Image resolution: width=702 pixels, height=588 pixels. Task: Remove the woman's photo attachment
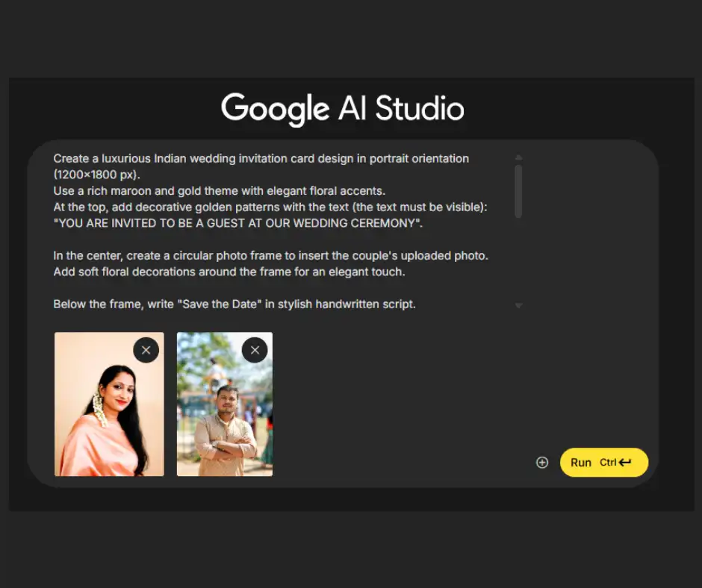(146, 350)
